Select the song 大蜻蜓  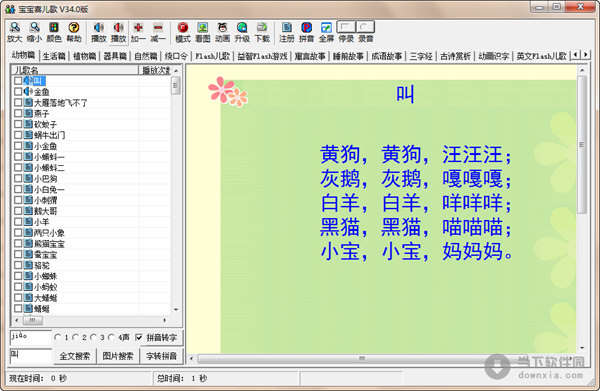click(46, 297)
